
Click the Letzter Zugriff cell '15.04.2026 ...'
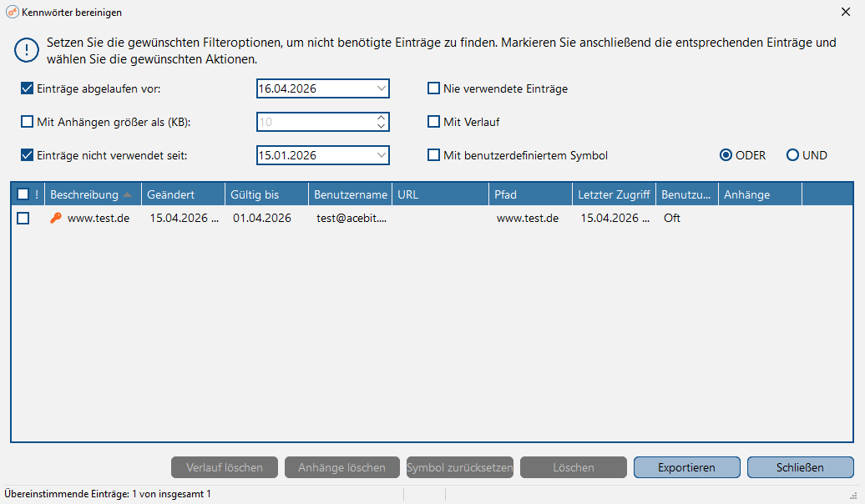(x=615, y=219)
